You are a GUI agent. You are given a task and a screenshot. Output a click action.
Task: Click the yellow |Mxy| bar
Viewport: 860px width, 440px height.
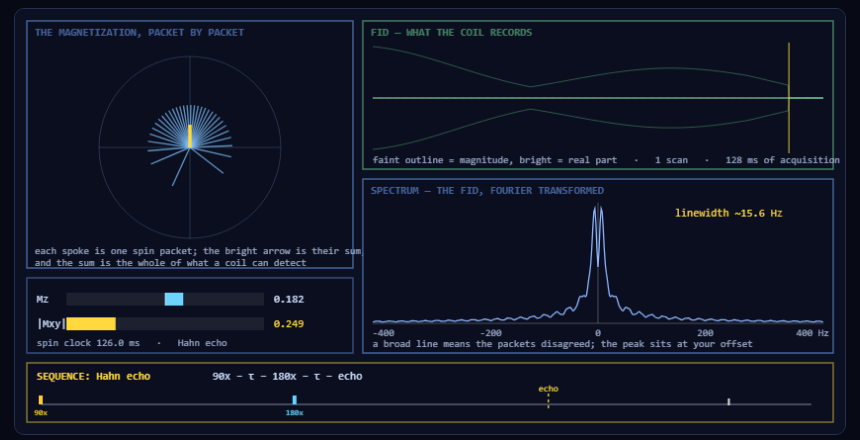coord(91,324)
